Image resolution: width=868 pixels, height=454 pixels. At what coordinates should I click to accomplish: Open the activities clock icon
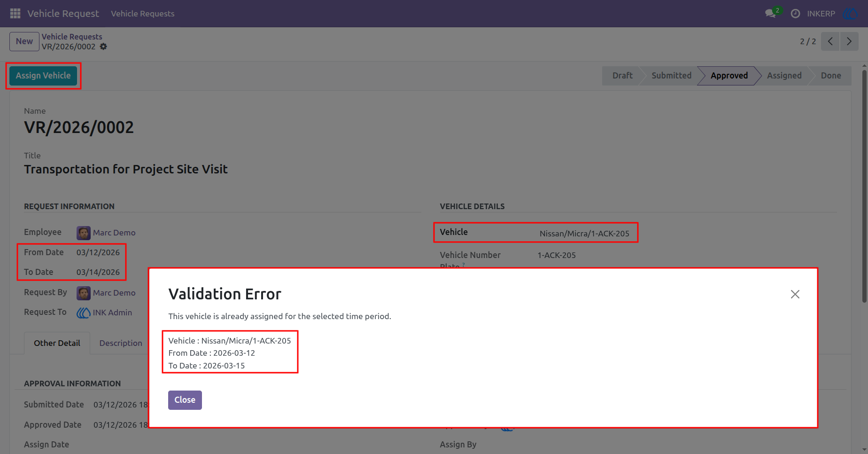click(795, 14)
